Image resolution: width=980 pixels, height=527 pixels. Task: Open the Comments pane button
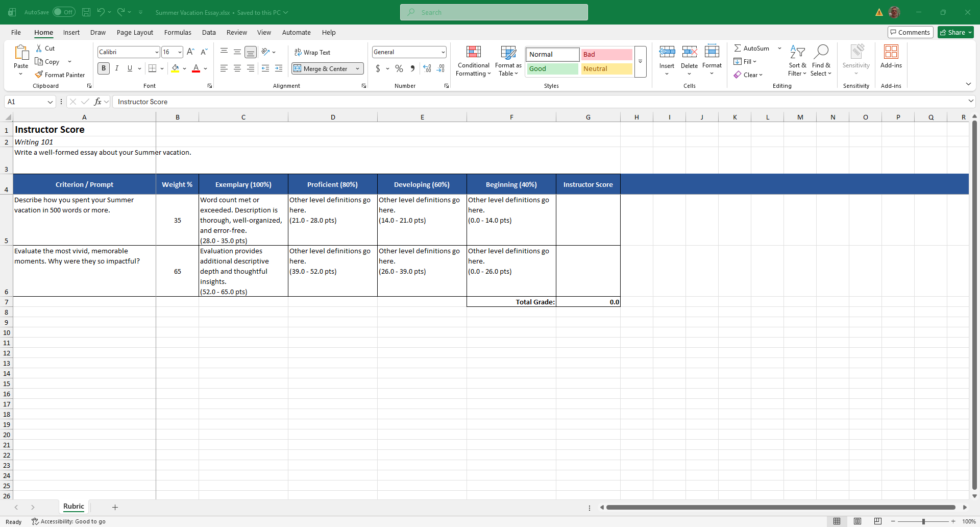pos(911,32)
